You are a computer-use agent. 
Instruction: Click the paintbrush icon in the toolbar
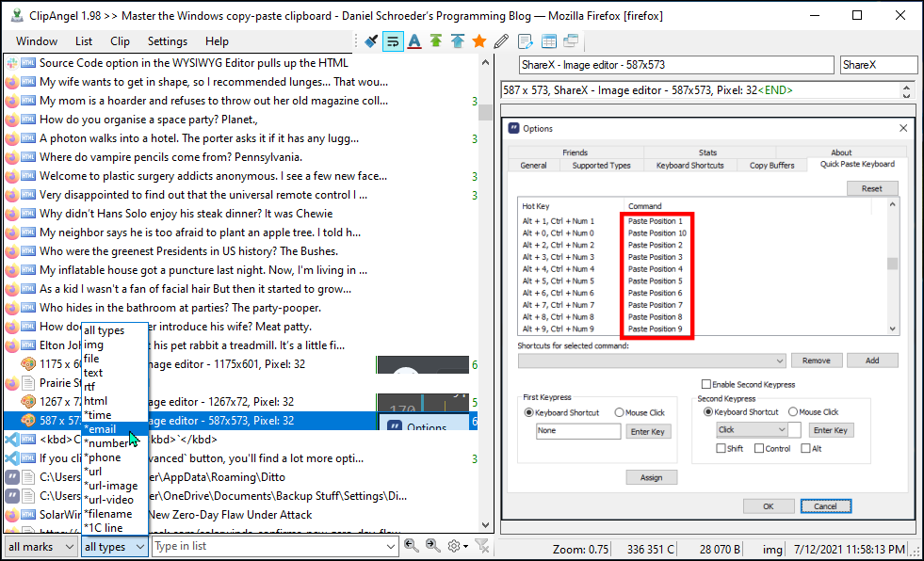tap(371, 41)
